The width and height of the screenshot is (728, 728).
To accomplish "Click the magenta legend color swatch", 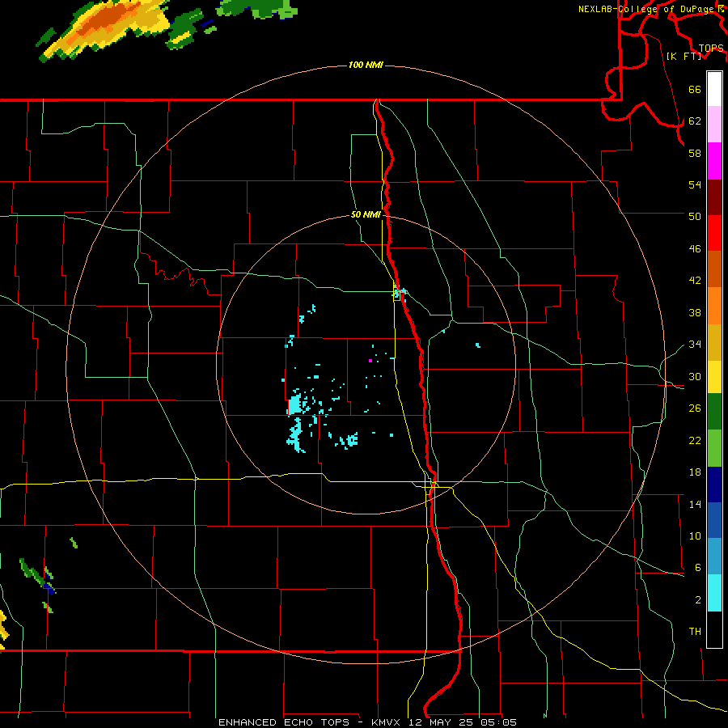I will (x=714, y=161).
